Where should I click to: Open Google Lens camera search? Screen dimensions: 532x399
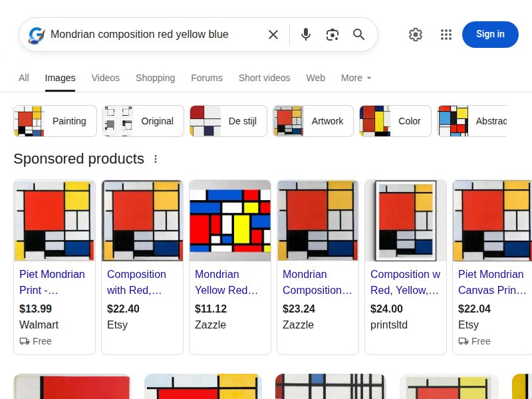tap(332, 35)
